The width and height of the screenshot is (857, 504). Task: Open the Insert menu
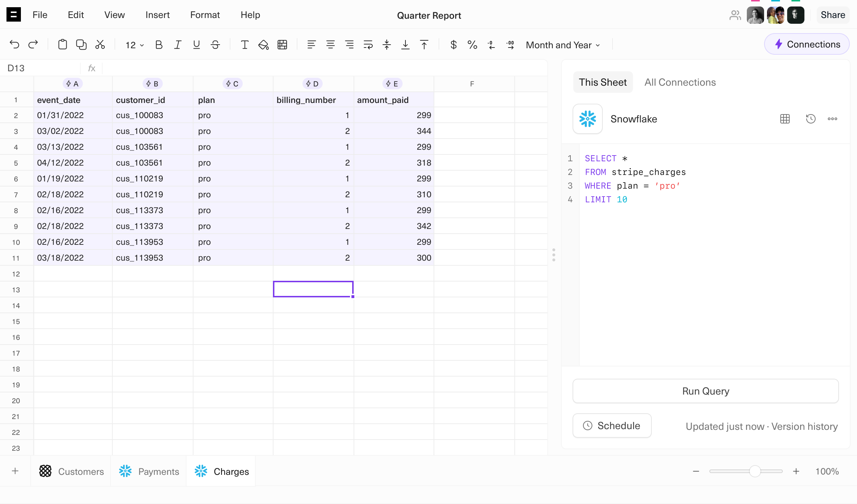(x=157, y=15)
